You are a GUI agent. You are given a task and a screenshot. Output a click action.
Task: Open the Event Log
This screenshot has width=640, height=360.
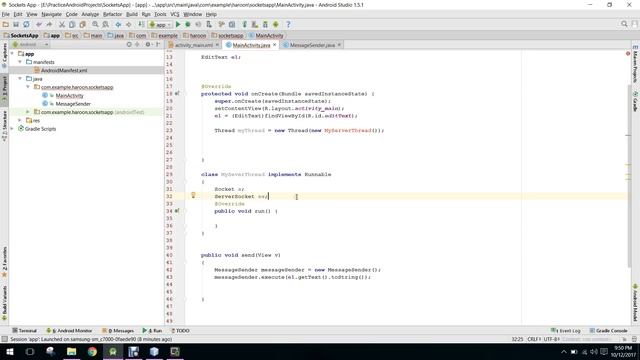[566, 331]
